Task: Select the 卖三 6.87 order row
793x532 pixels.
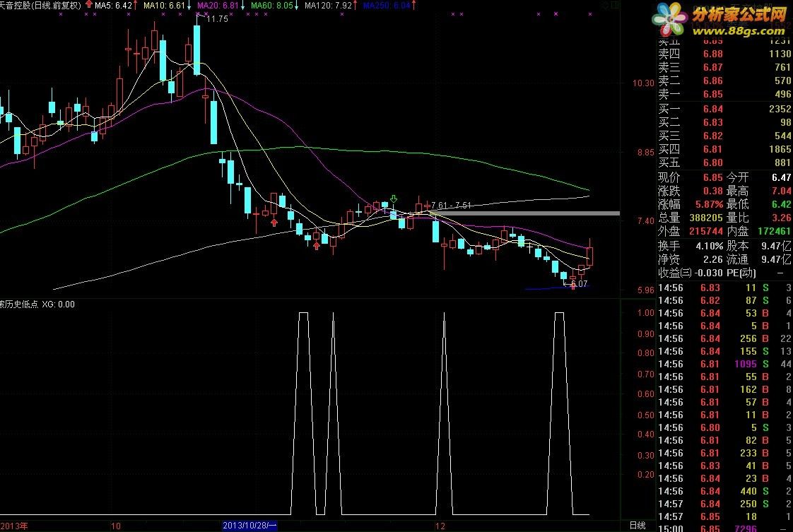Action: [724, 67]
